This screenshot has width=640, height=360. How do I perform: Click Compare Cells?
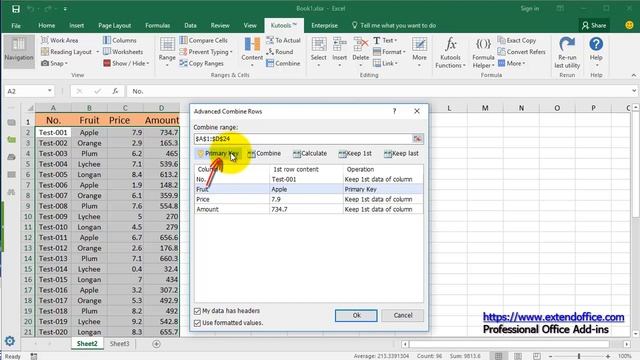pos(203,40)
